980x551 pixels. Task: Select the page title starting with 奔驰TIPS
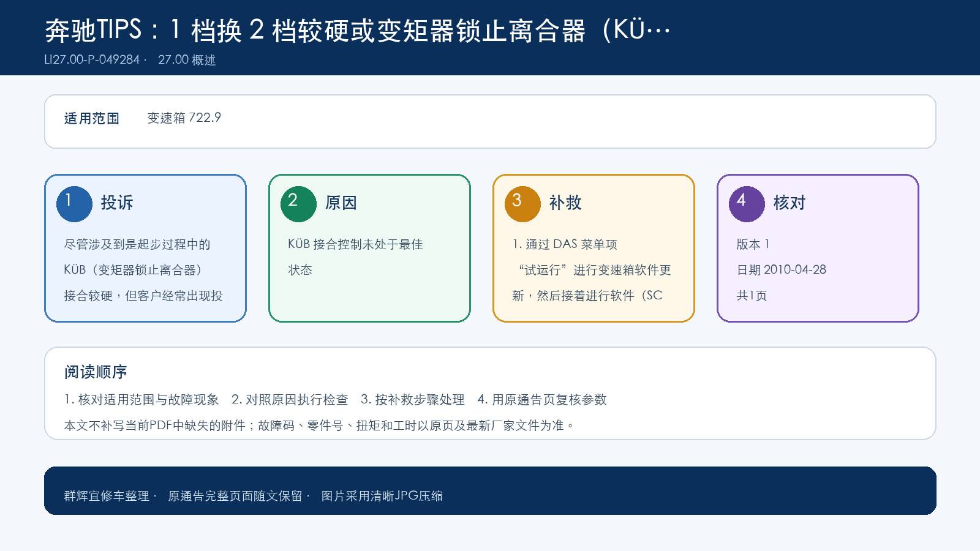point(358,31)
